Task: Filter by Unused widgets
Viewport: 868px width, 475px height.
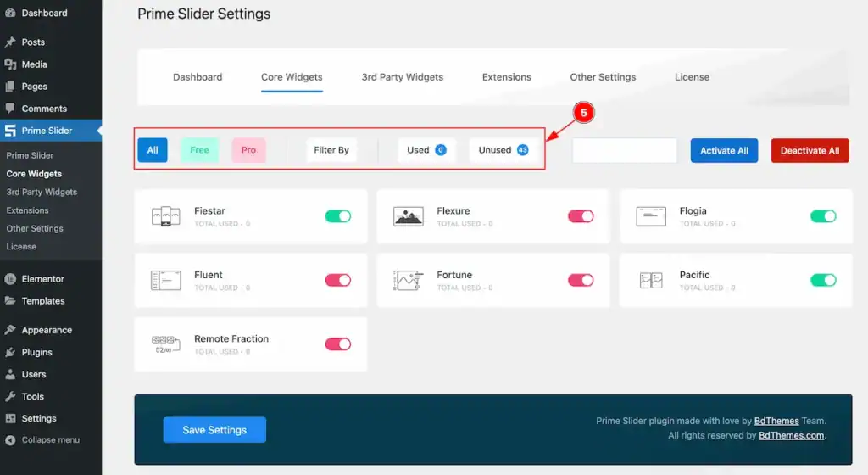Action: pyautogui.click(x=504, y=150)
